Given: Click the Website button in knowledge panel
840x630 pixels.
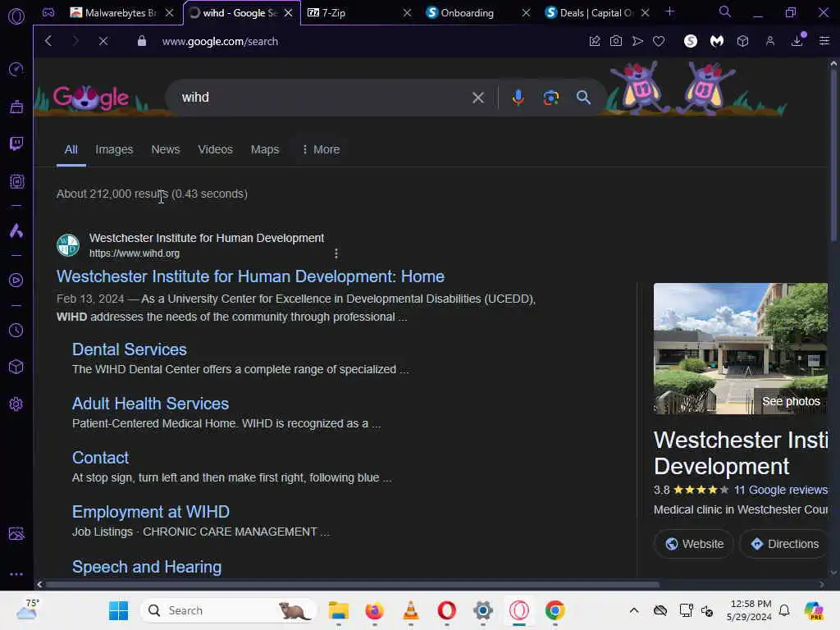Looking at the screenshot, I should pyautogui.click(x=694, y=544).
